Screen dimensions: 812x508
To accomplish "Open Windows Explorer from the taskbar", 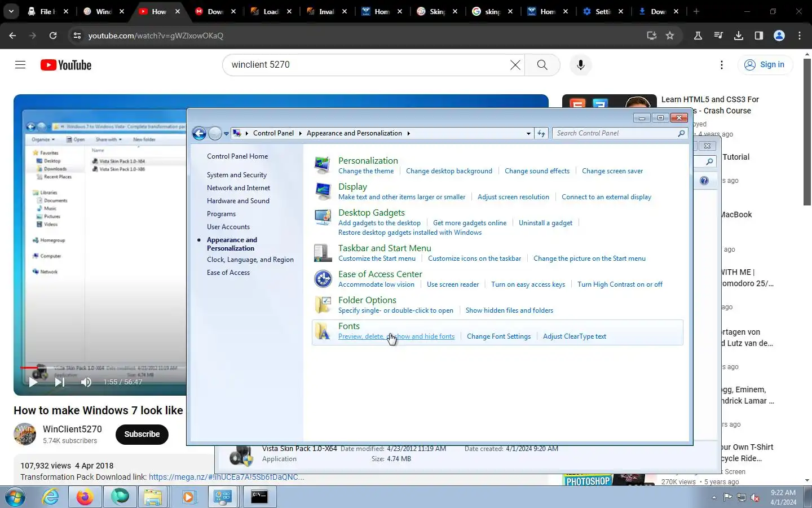I will 153,497.
